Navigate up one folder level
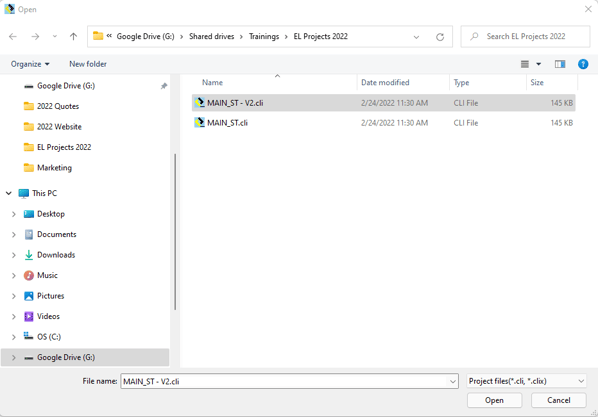Viewport: 598px width, 417px height. (x=73, y=37)
